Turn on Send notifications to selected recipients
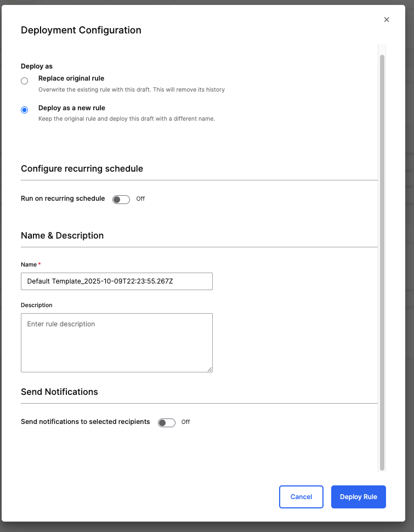The image size is (414, 532). 166,422
